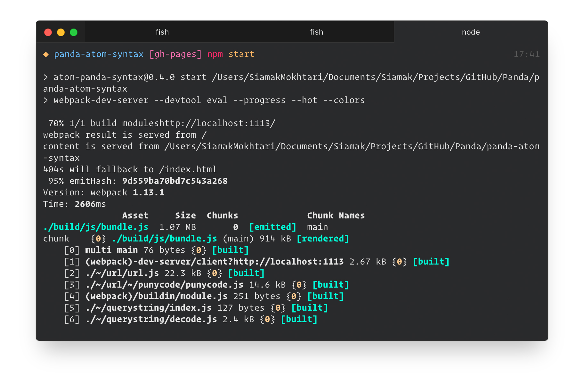Switch to the first fish tab

click(162, 32)
